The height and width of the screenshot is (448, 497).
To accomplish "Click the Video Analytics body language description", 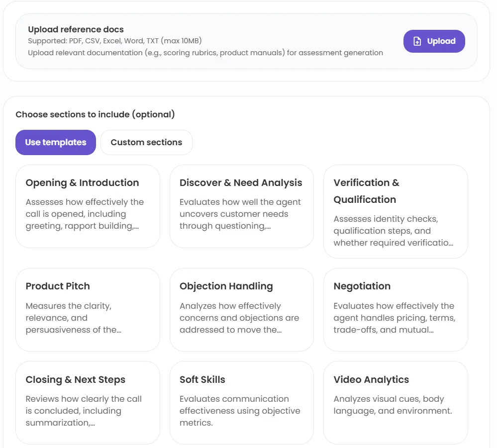I will (393, 405).
